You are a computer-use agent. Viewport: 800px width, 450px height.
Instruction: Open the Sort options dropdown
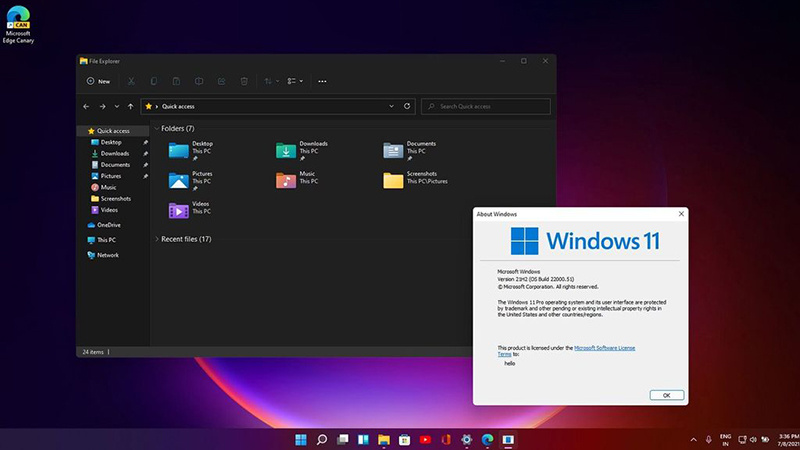(271, 81)
